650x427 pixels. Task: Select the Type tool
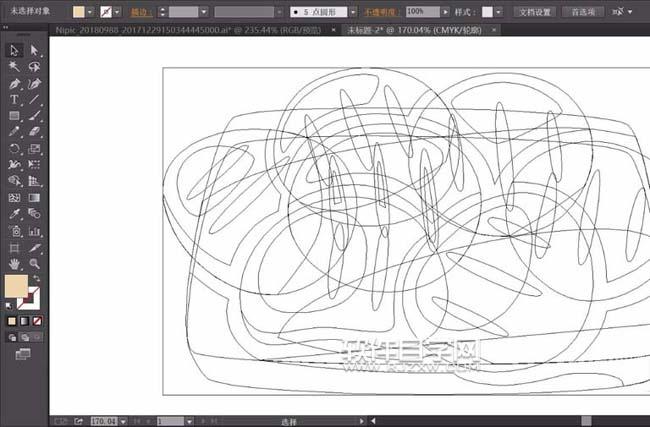[x=14, y=99]
